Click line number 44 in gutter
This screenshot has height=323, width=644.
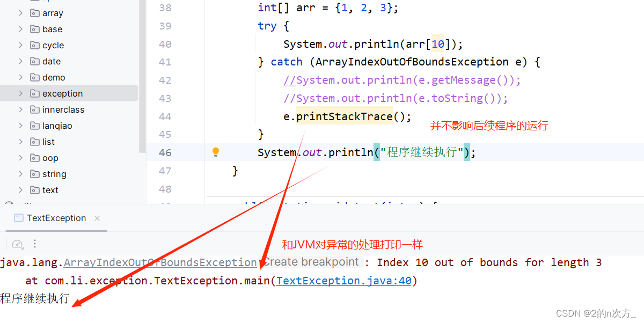(x=165, y=117)
